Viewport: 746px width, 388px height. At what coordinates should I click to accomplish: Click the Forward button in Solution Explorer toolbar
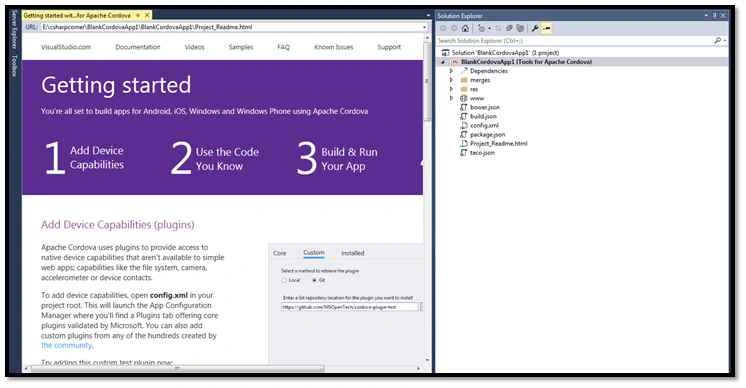tap(454, 29)
